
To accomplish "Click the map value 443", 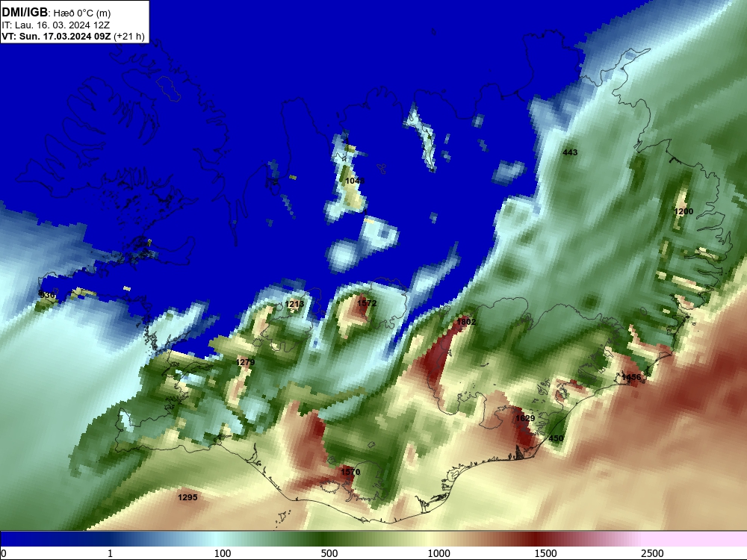I will tap(570, 152).
